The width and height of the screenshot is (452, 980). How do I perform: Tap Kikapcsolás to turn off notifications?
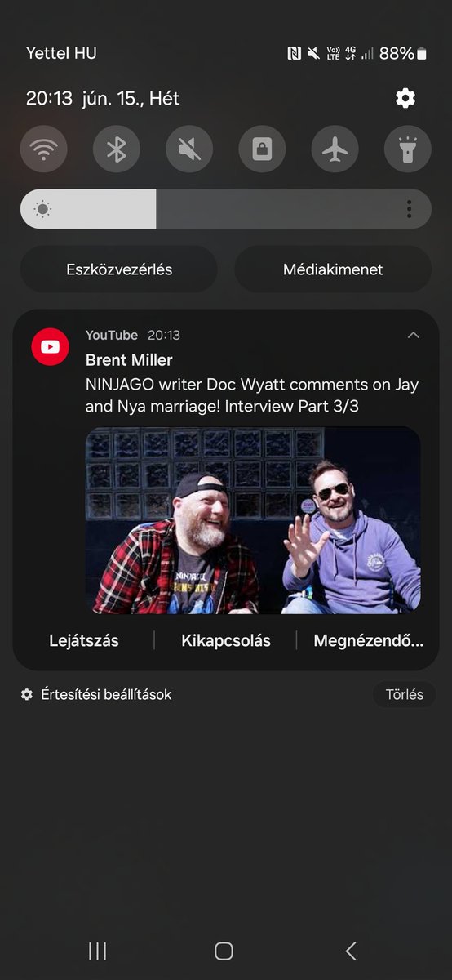coord(226,641)
